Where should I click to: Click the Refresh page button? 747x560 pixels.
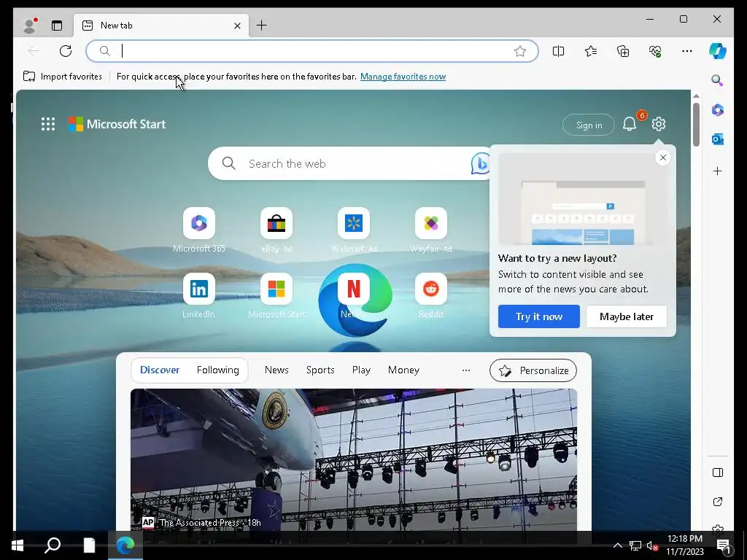[x=66, y=51]
